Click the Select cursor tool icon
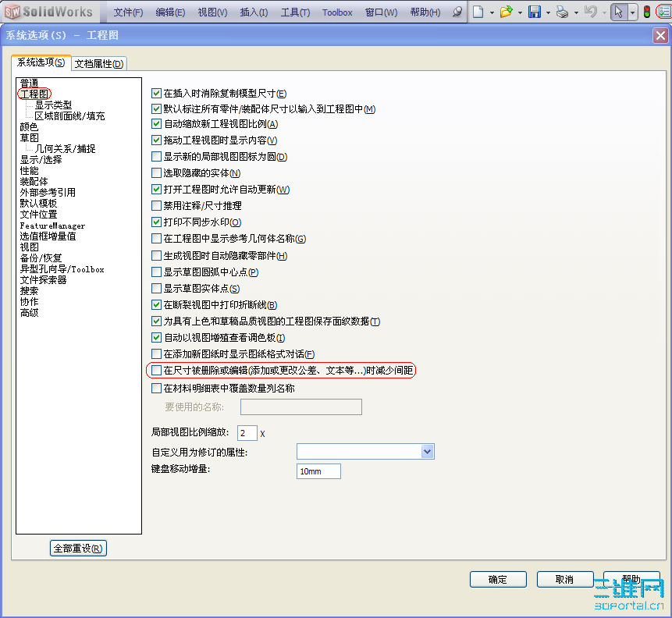Image resolution: width=672 pixels, height=618 pixels. click(x=618, y=12)
